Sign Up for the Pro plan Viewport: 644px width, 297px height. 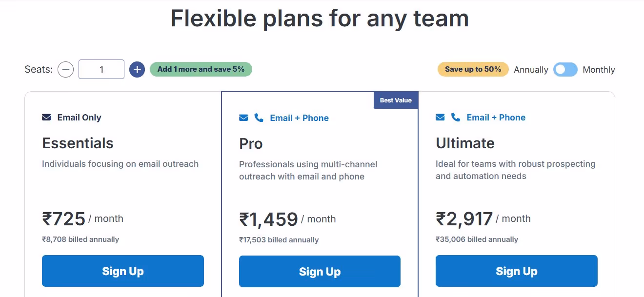pyautogui.click(x=320, y=271)
